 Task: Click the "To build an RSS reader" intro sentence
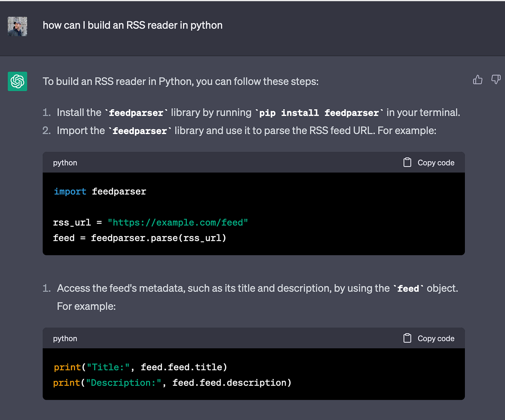coord(180,81)
